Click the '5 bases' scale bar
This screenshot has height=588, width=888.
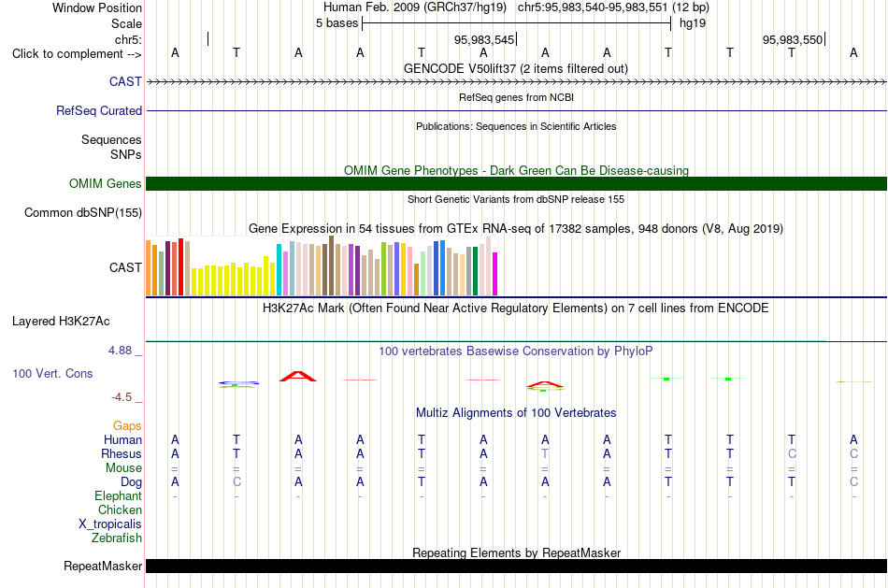(x=516, y=23)
